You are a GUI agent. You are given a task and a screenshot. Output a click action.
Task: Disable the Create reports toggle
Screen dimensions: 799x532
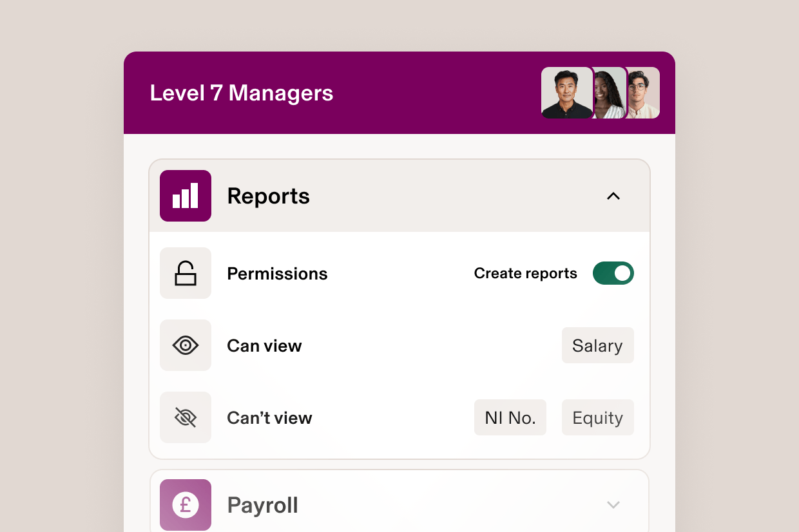(613, 273)
